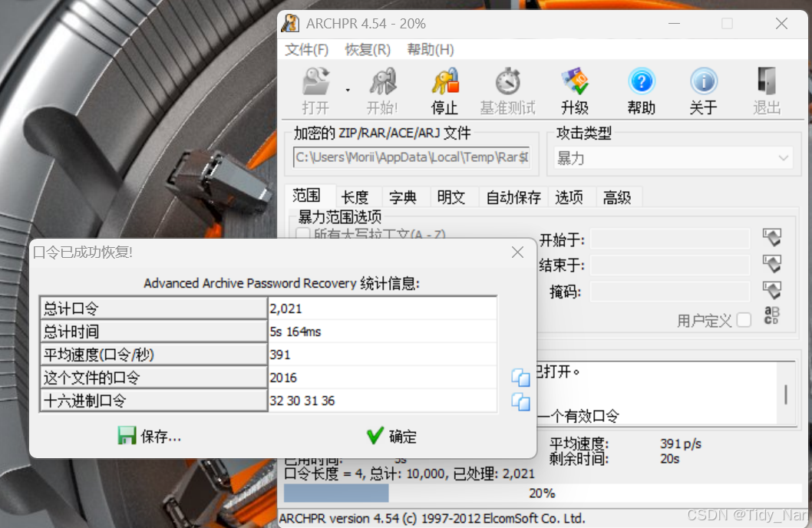Close the ARCHPR main window
Image resolution: width=812 pixels, height=528 pixels.
[781, 24]
